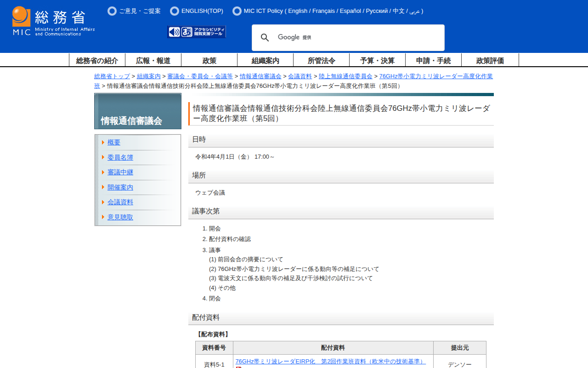Click the 資料5-1 table cell
This screenshot has height=368, width=588.
point(214,362)
